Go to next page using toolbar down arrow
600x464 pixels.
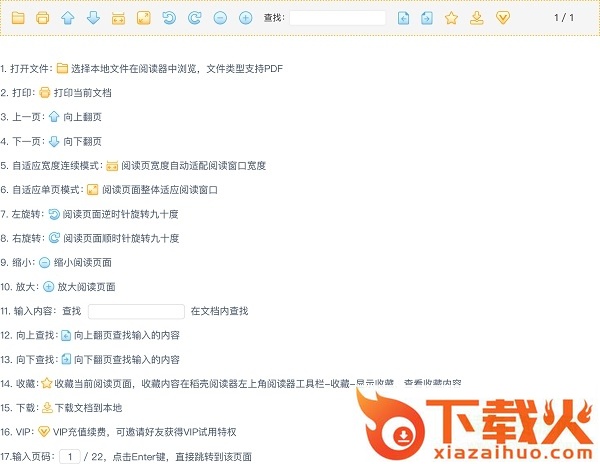click(93, 18)
